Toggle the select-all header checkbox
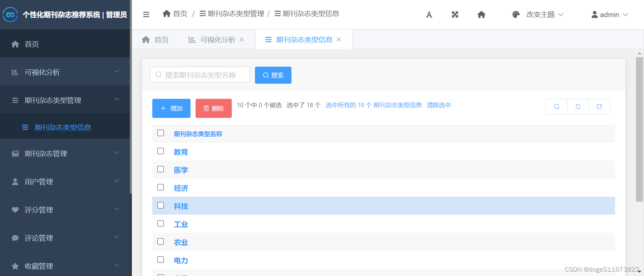Screen dimensions: 644x276 tap(161, 133)
